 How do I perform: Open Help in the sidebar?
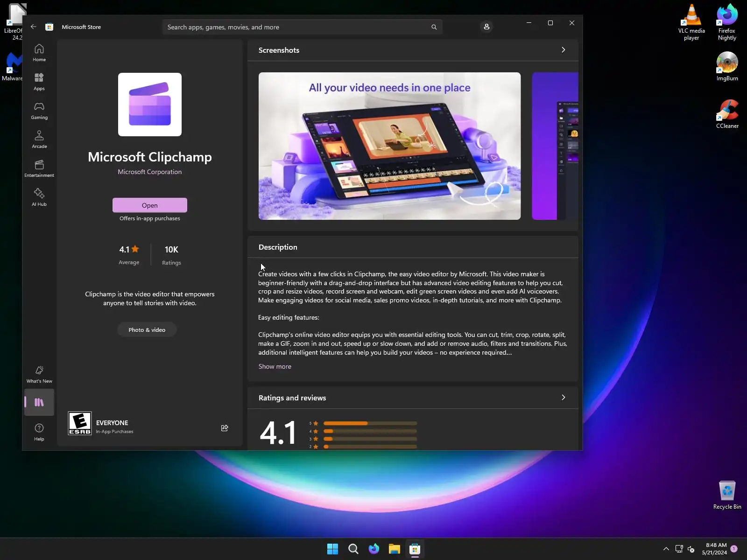(x=39, y=432)
